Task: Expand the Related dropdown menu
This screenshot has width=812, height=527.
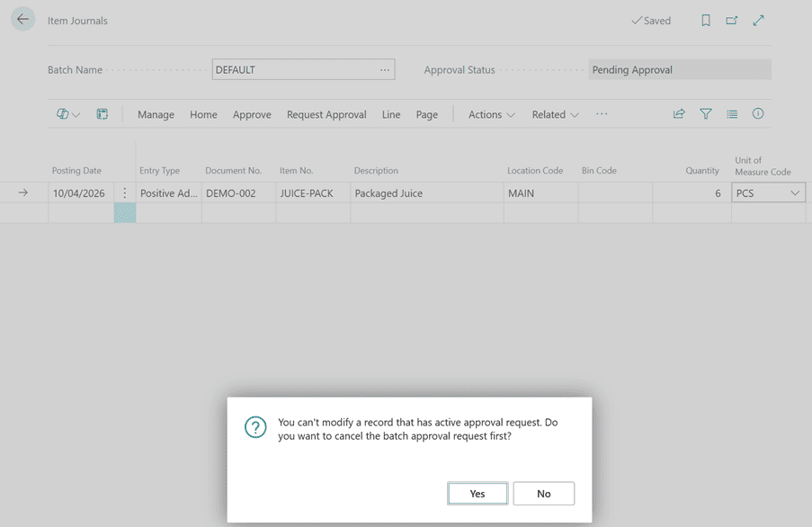Action: (555, 114)
